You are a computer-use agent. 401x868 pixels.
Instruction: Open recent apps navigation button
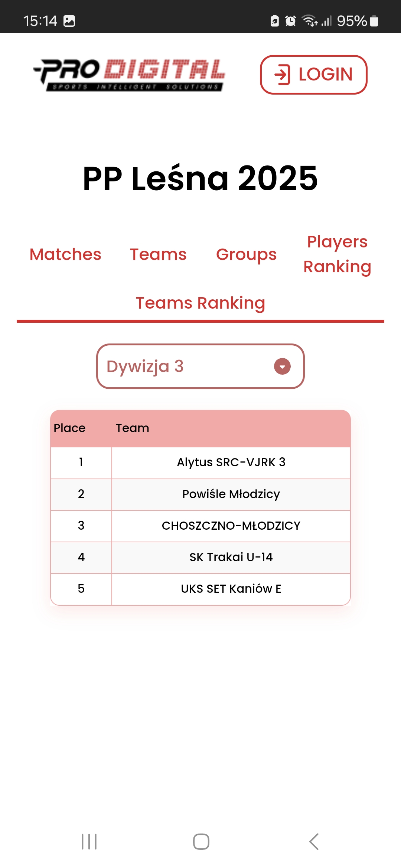[x=89, y=841]
